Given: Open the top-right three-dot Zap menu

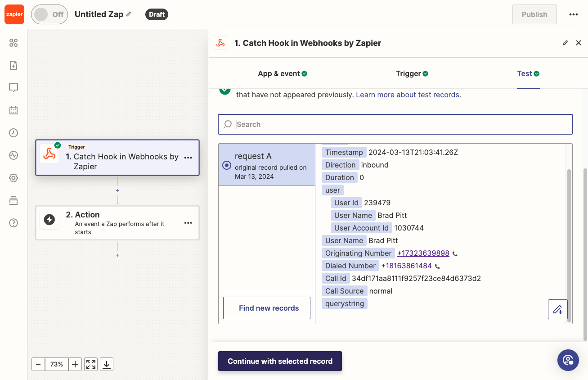Looking at the screenshot, I should [573, 14].
